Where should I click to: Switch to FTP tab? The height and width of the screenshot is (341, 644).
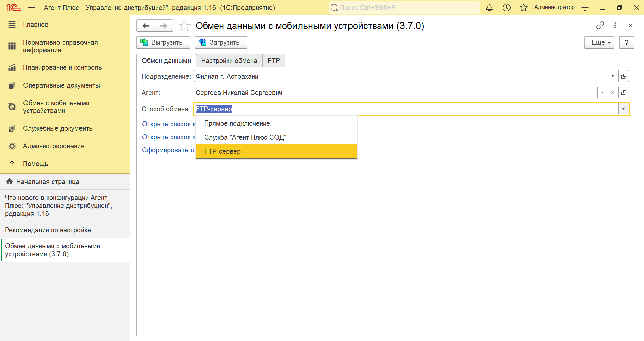point(274,61)
